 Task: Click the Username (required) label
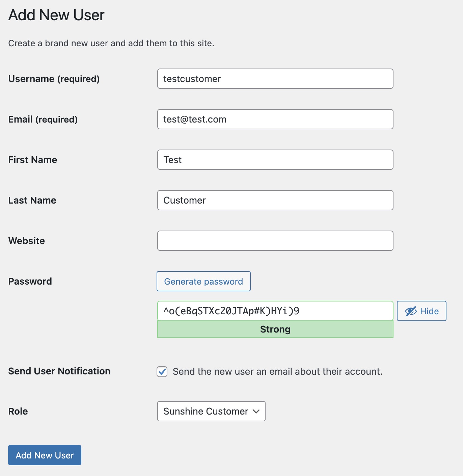click(x=54, y=79)
